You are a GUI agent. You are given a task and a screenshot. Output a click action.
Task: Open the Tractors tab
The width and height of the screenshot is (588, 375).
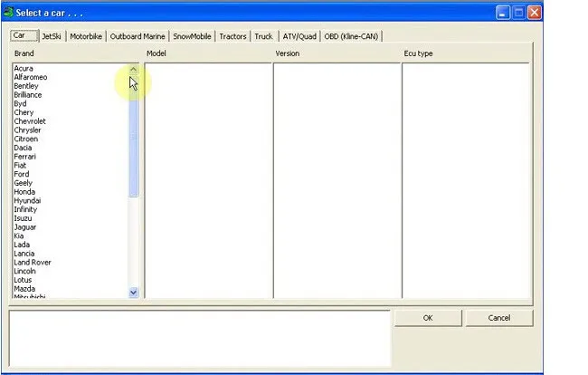tap(232, 36)
